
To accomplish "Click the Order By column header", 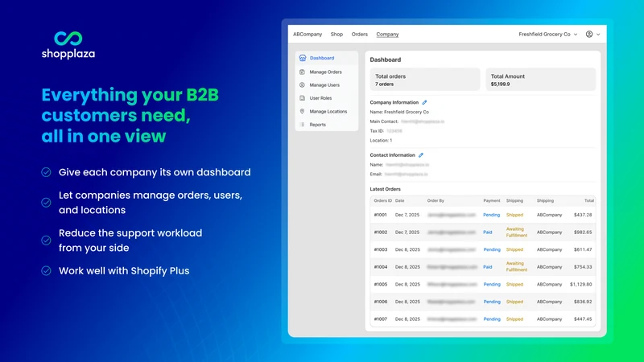I will click(436, 200).
